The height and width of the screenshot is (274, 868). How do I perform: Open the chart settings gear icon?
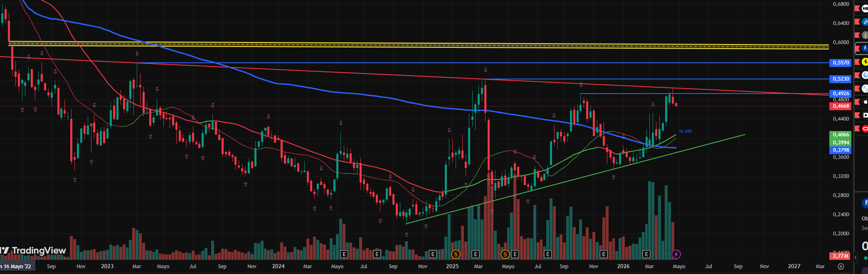pos(841,267)
